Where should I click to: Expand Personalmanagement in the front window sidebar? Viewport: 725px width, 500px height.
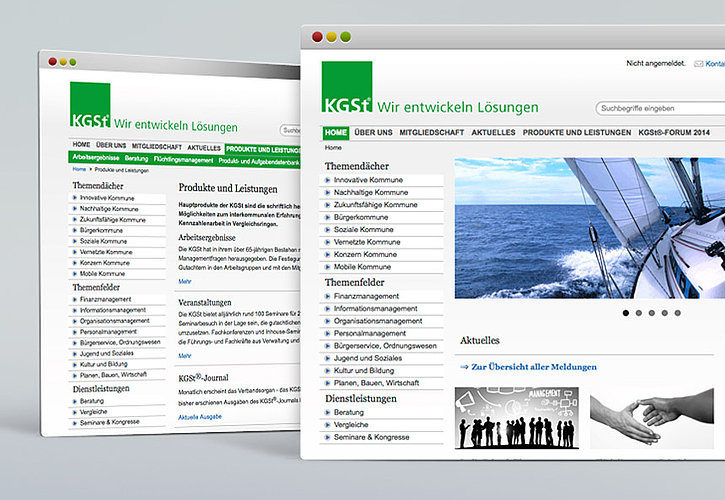pyautogui.click(x=370, y=333)
